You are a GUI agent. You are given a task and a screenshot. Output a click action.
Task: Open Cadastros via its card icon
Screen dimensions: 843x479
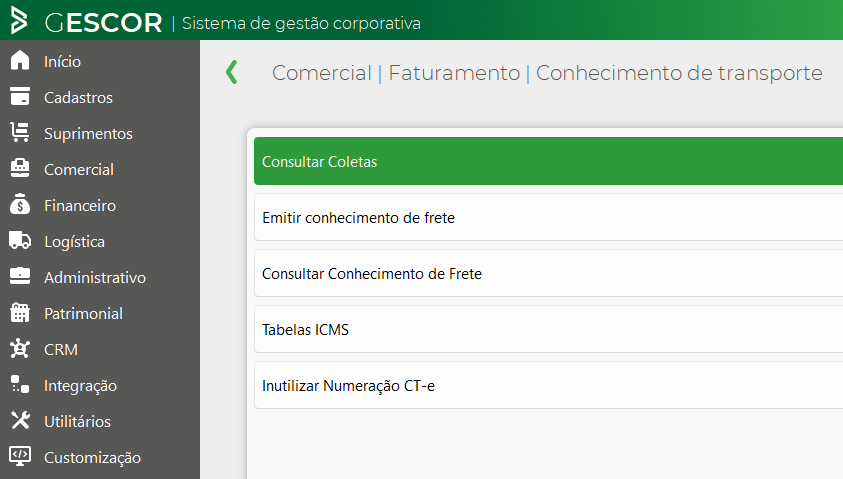click(20, 96)
